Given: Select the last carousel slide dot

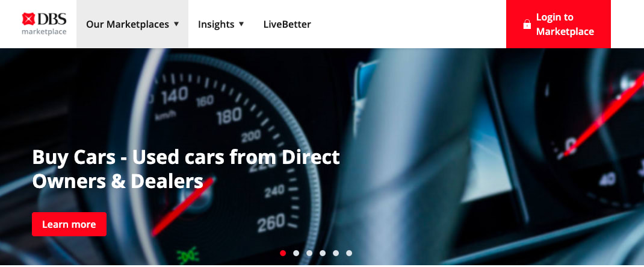Looking at the screenshot, I should pyautogui.click(x=348, y=253).
